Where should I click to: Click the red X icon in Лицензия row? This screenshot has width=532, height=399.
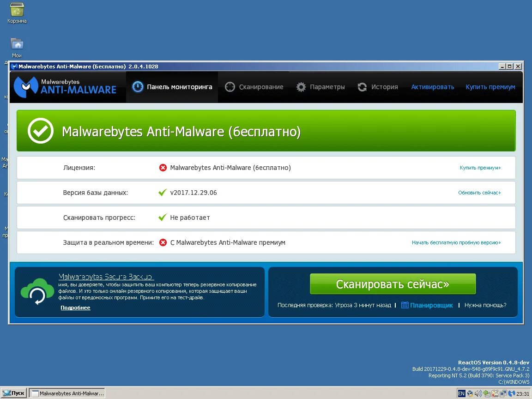(163, 168)
